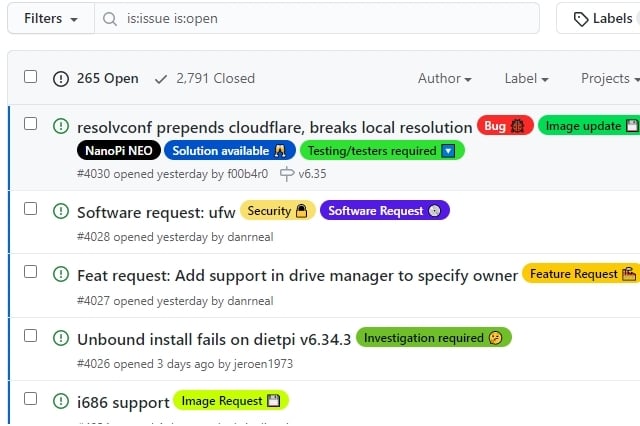Click the checkmark icon beside 2,791 Closed
The width and height of the screenshot is (640, 426).
[x=161, y=79]
